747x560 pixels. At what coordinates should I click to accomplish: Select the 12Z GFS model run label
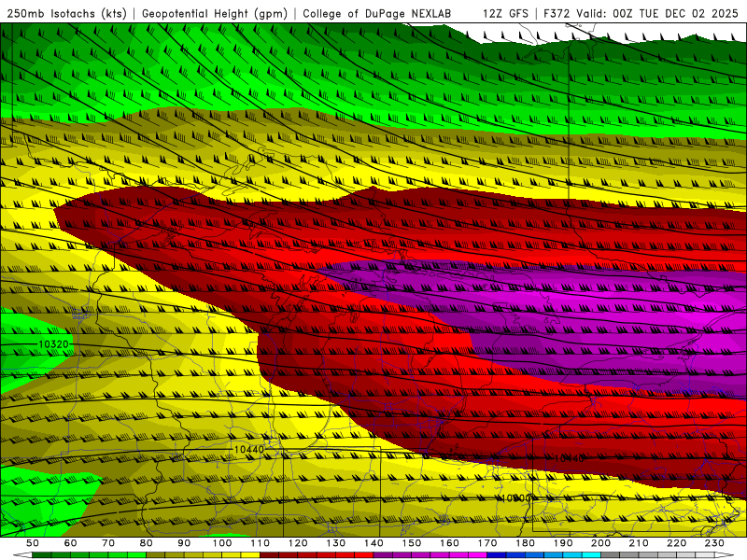click(x=506, y=14)
